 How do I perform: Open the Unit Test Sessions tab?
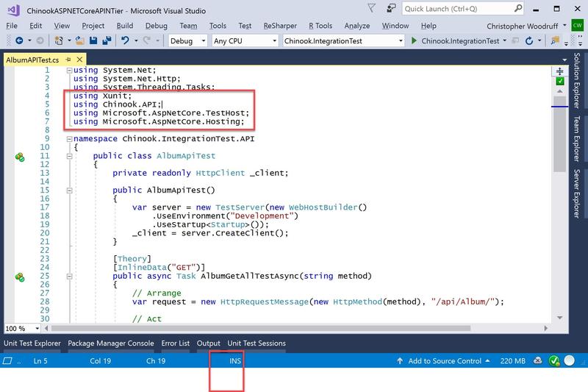pos(257,343)
